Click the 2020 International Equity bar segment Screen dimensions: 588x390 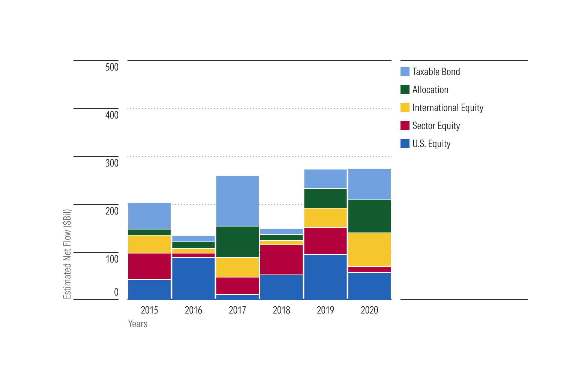[370, 250]
